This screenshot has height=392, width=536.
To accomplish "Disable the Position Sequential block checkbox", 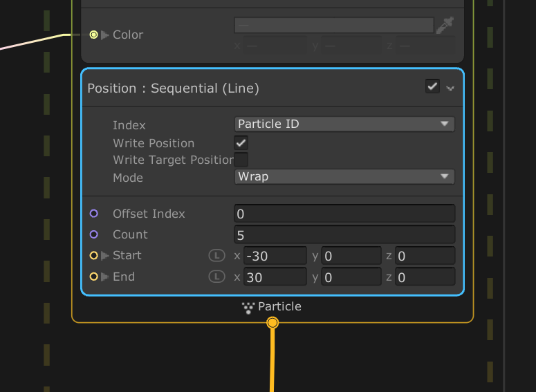I will [432, 86].
